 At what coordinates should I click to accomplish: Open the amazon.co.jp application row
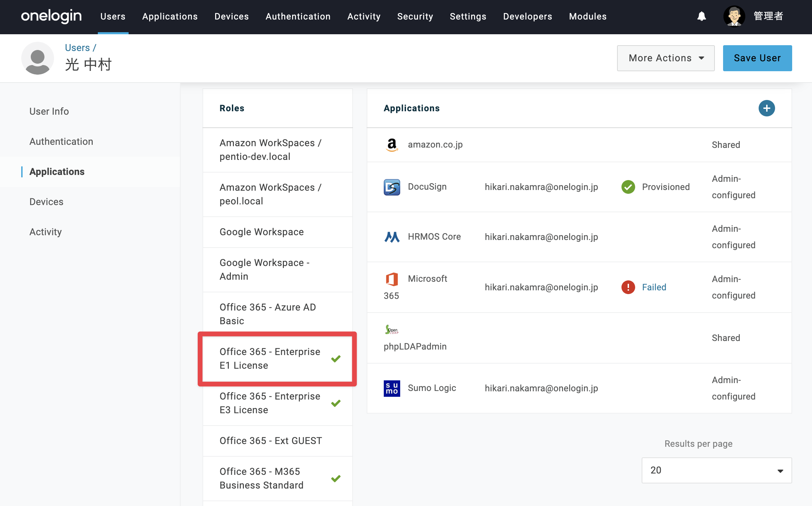pos(579,145)
